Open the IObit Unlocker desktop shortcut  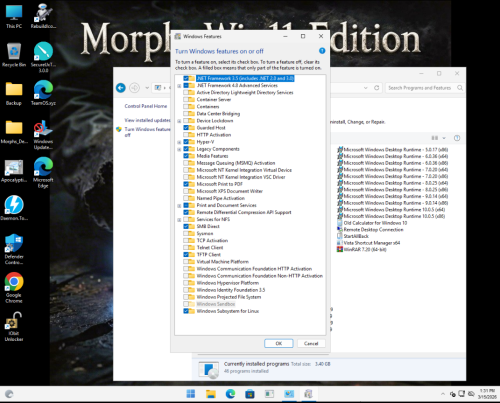(x=14, y=327)
